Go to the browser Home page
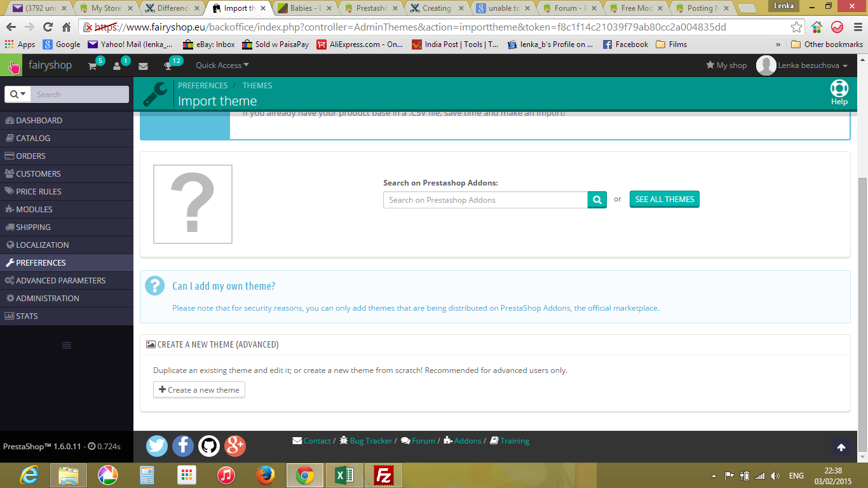The height and width of the screenshot is (488, 868). click(x=66, y=27)
